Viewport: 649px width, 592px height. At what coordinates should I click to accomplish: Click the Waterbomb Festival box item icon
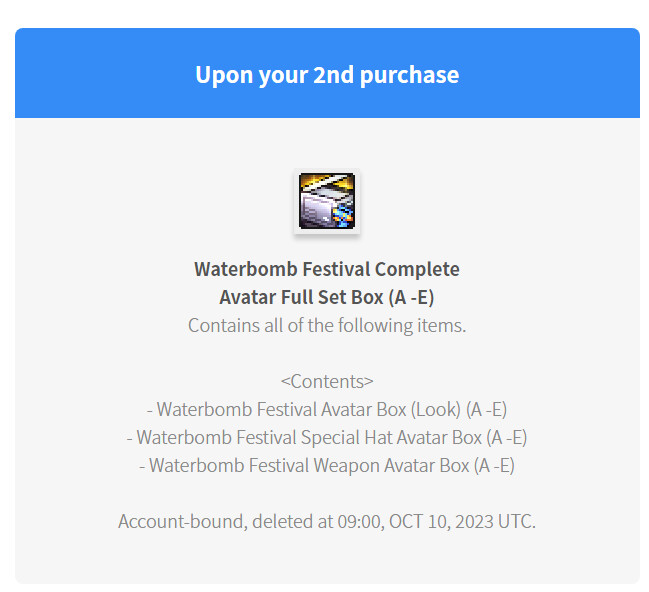tap(327, 201)
